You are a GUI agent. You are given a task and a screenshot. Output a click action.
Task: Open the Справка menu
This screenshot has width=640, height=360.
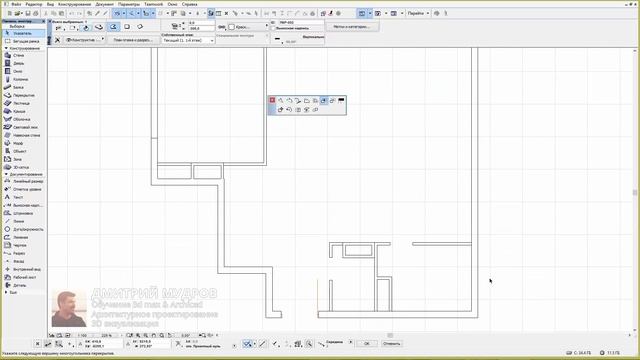point(190,4)
